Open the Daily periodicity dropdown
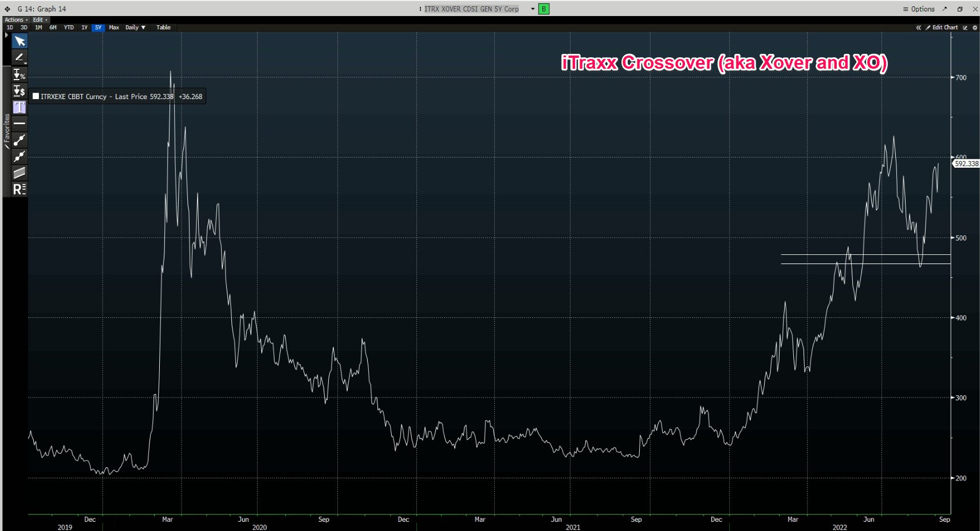980x531 pixels. [135, 27]
